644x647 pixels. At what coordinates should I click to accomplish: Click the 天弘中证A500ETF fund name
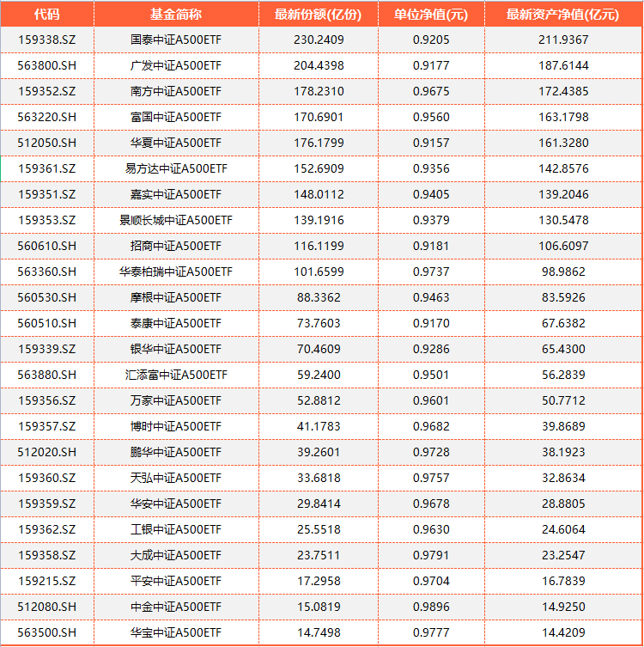click(176, 478)
